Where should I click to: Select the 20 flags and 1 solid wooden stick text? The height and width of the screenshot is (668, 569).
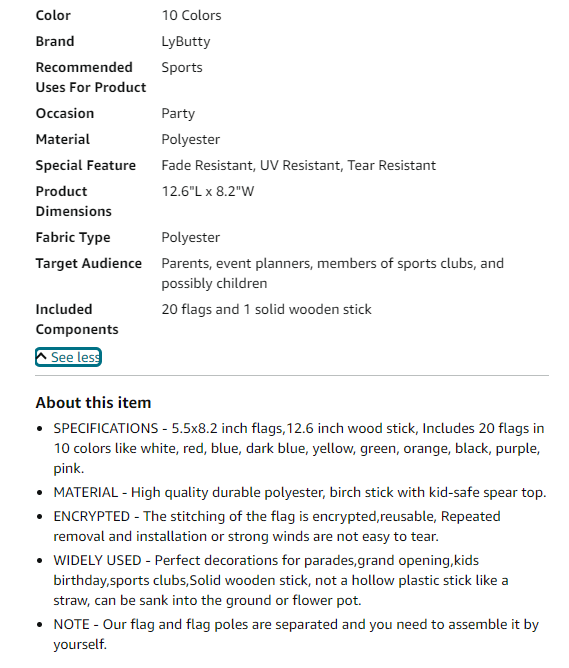click(x=266, y=310)
